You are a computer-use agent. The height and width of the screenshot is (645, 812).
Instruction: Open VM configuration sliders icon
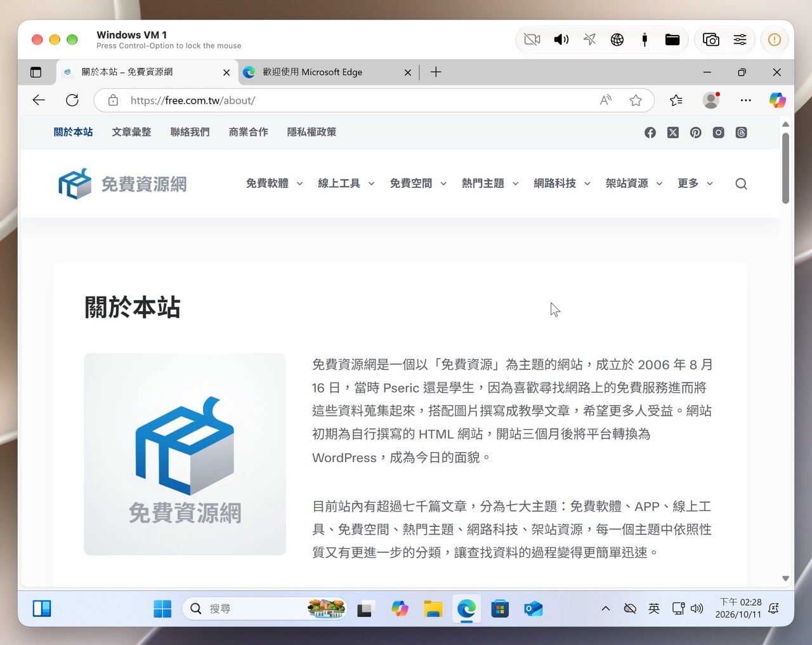pyautogui.click(x=740, y=40)
